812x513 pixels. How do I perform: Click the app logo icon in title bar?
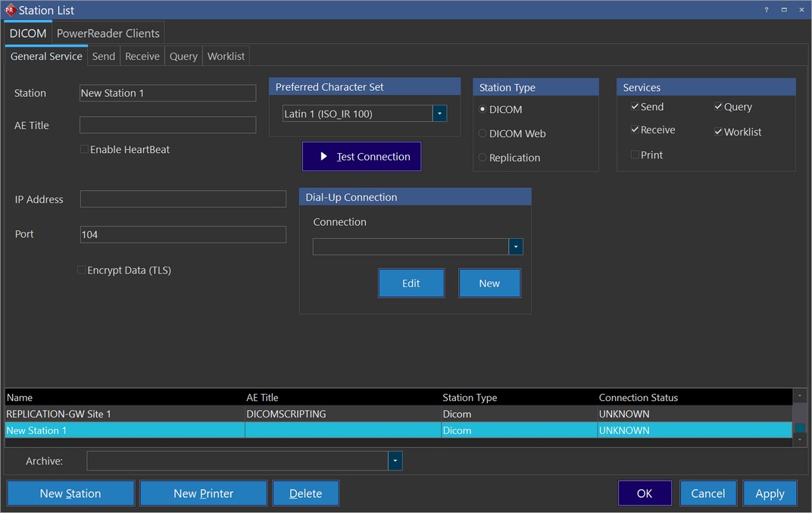[x=10, y=10]
